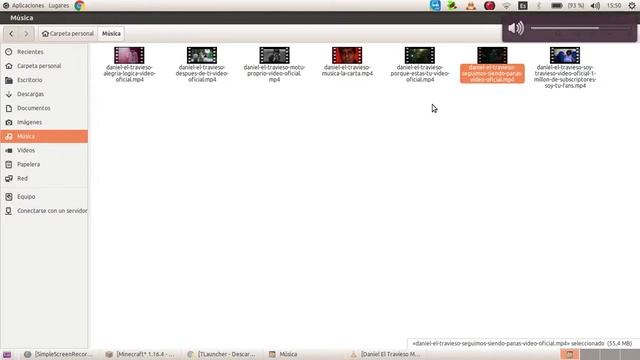Open the system gear menu
Viewport: 640px width, 360px height.
632,6
